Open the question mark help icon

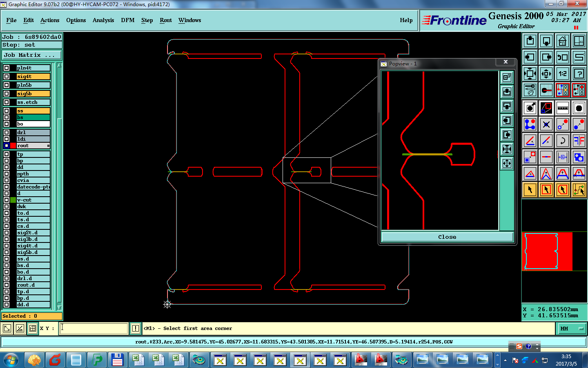click(x=579, y=74)
